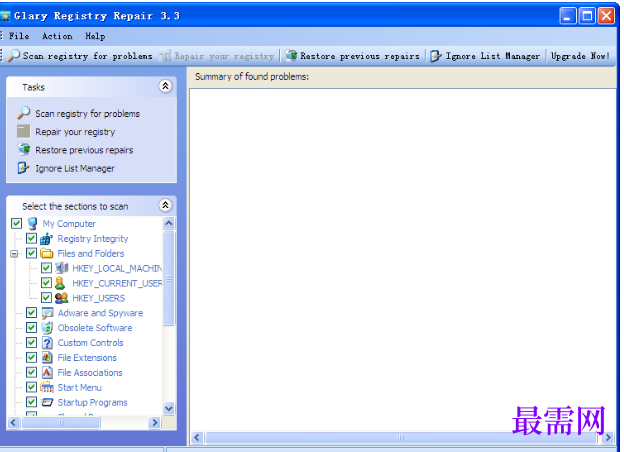Select the Obsolete Software tree label
Screen dimensions: 624x452
(x=95, y=328)
